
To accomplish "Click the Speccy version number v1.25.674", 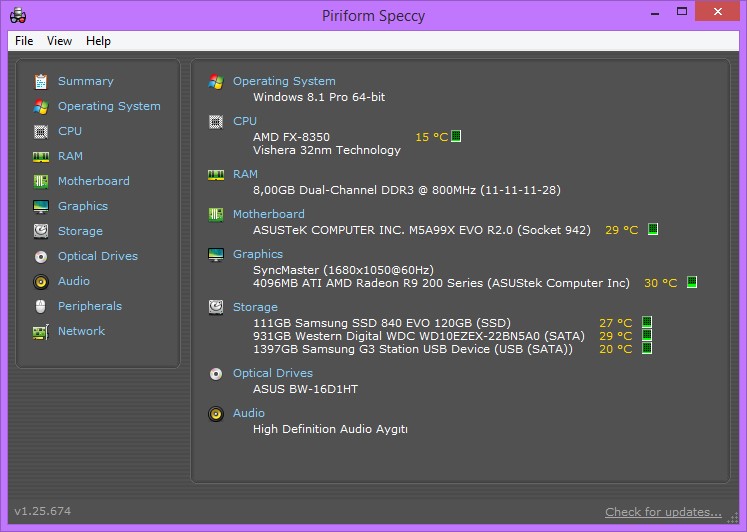I will [43, 511].
